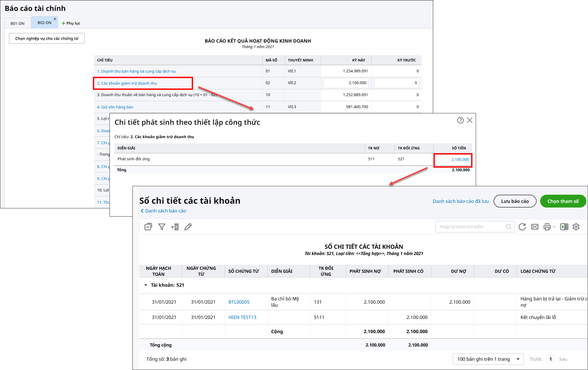The image size is (588, 370).
Task: Click the Chọn tham số button
Action: tap(563, 201)
